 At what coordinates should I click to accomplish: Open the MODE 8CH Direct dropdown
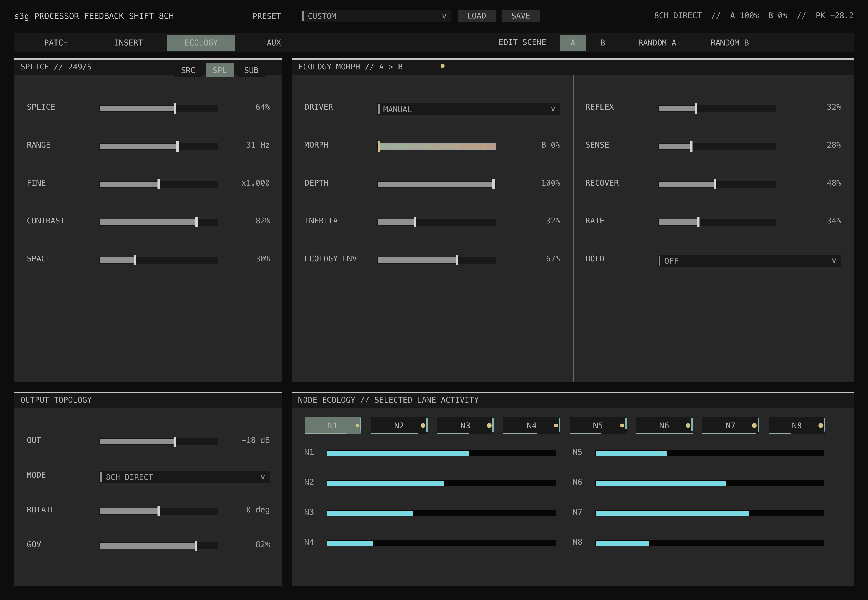tap(184, 477)
